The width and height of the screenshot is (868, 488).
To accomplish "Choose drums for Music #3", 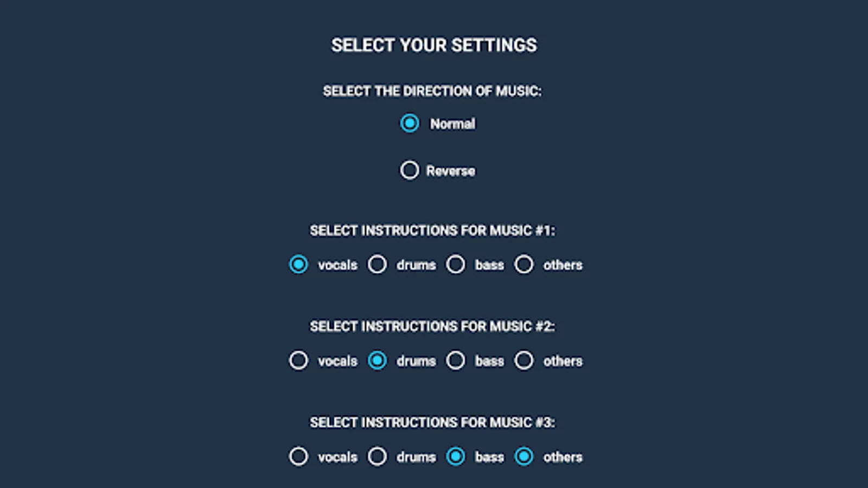I will (378, 457).
